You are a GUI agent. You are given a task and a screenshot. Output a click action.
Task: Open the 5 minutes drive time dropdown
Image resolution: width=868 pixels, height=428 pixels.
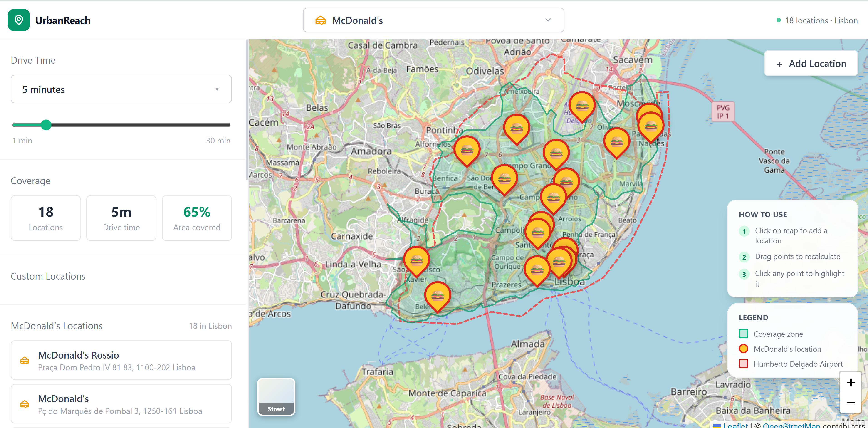click(121, 89)
